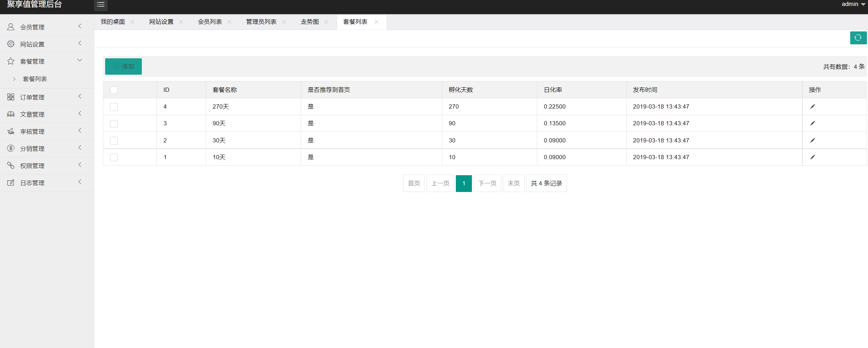Check the row checkbox for ID 1
The image size is (868, 348).
114,157
